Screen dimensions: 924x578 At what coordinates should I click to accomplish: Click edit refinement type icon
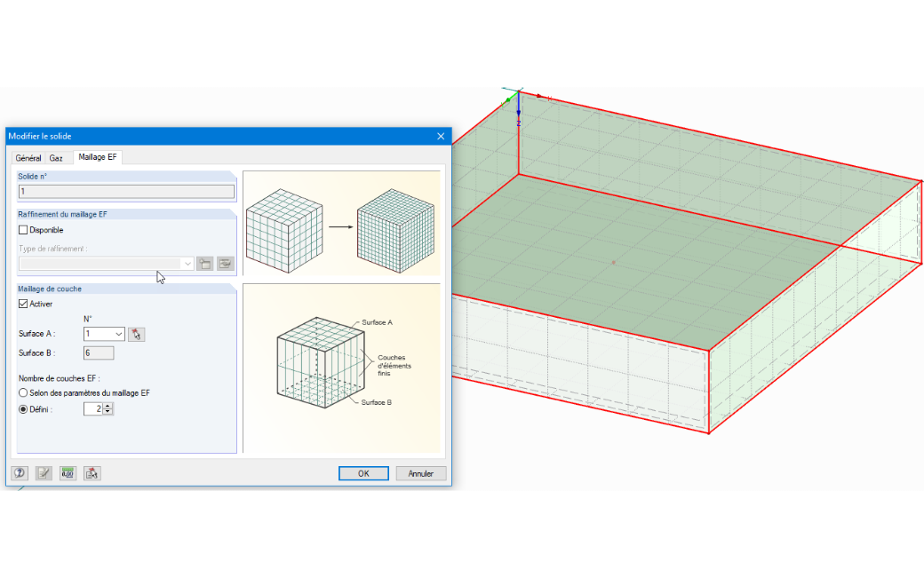pos(226,264)
